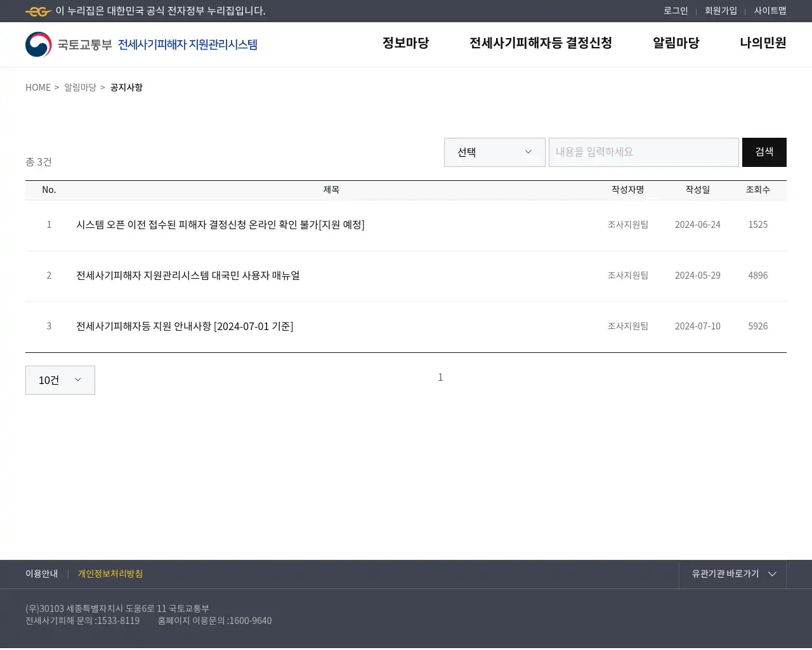Click 알림마당 in the breadcrumb
This screenshot has height=650, width=812.
80,88
